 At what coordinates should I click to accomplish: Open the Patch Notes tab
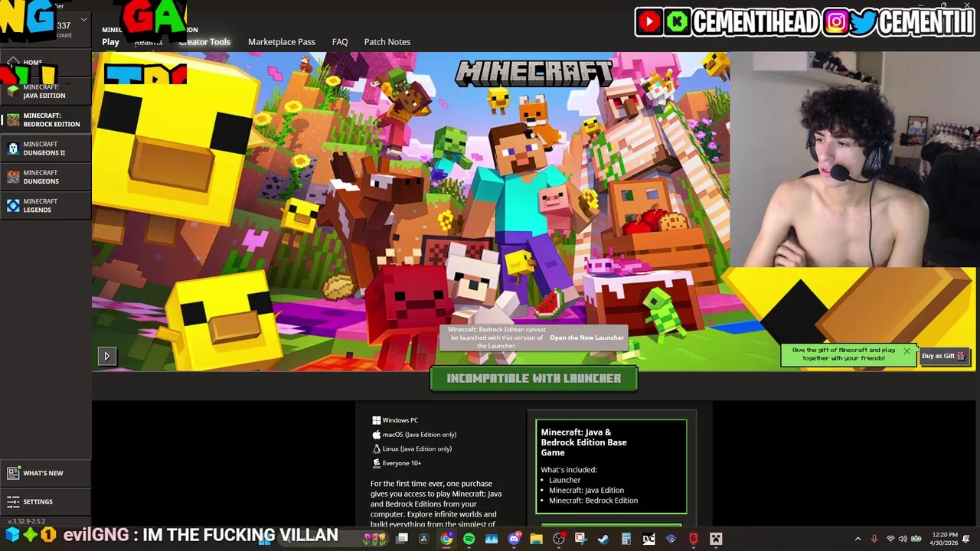[x=387, y=42]
